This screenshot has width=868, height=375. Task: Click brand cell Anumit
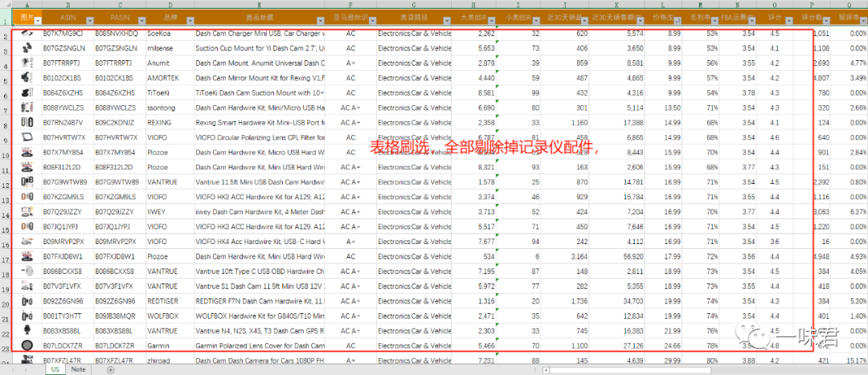170,63
